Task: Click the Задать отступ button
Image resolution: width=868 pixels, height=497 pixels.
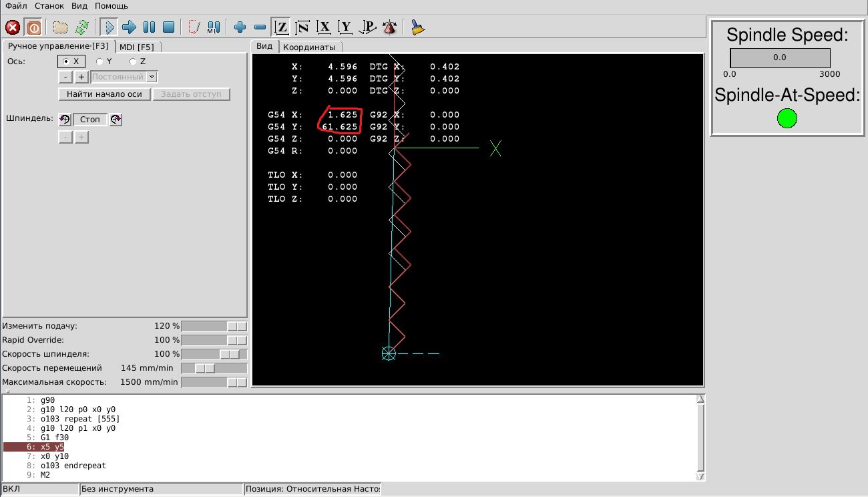Action: [192, 94]
